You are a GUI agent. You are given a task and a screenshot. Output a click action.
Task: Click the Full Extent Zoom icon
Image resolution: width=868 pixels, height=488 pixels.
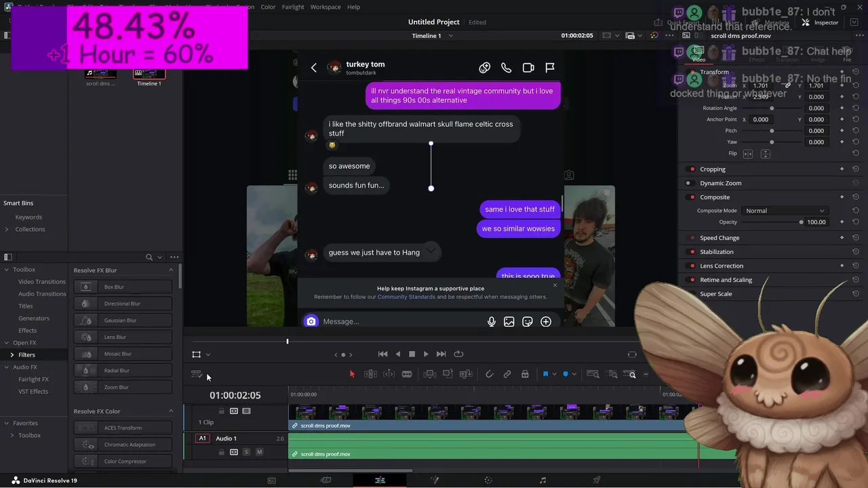click(593, 374)
